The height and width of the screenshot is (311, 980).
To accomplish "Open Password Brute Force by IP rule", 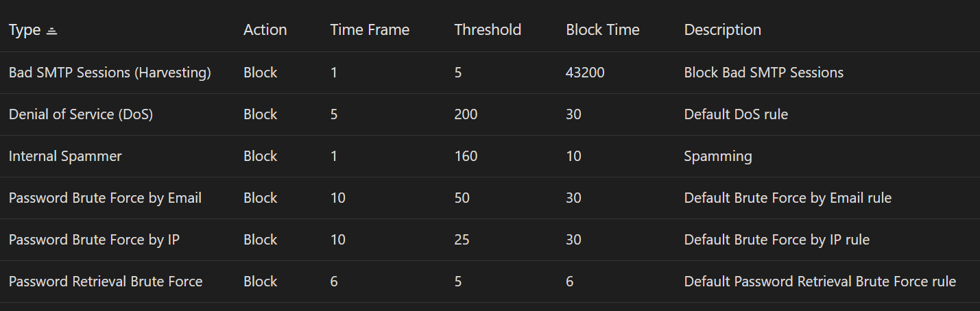I will 94,240.
